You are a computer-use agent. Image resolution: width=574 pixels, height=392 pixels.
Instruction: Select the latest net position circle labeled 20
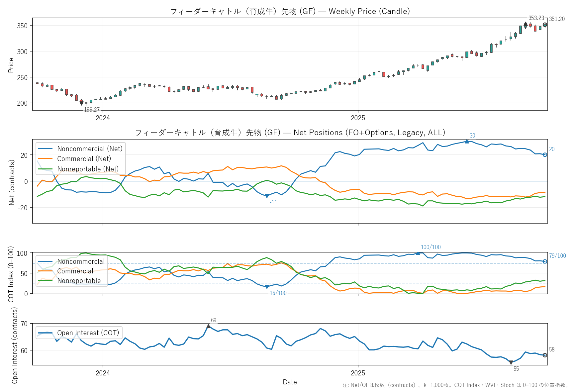tap(545, 155)
